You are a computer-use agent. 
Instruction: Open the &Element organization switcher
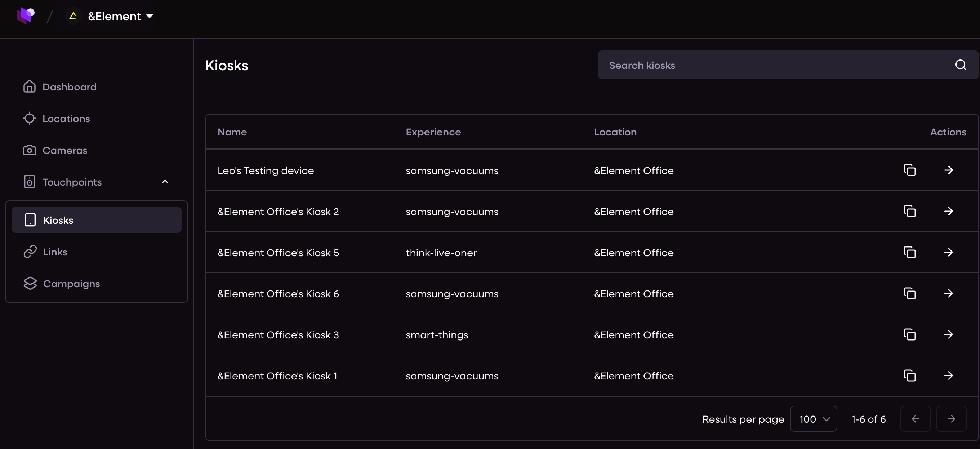click(110, 16)
